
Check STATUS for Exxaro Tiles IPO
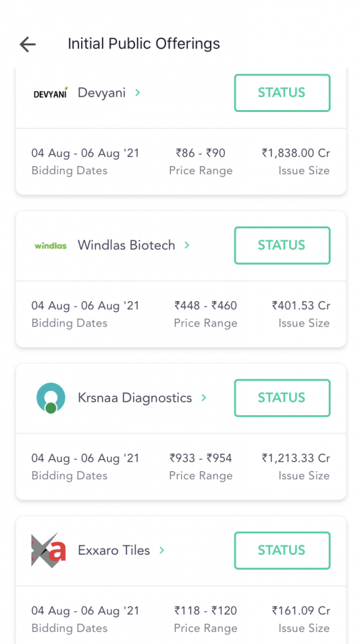coord(282,550)
